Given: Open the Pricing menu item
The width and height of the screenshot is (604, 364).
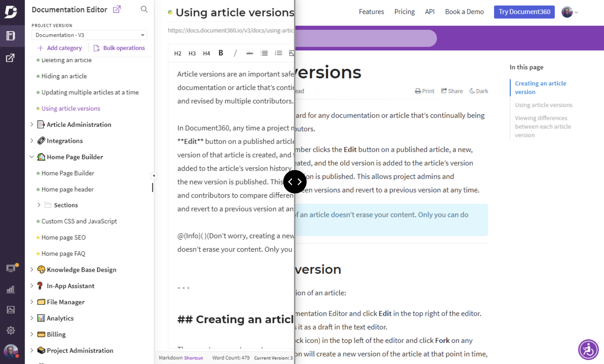Looking at the screenshot, I should coord(404,12).
